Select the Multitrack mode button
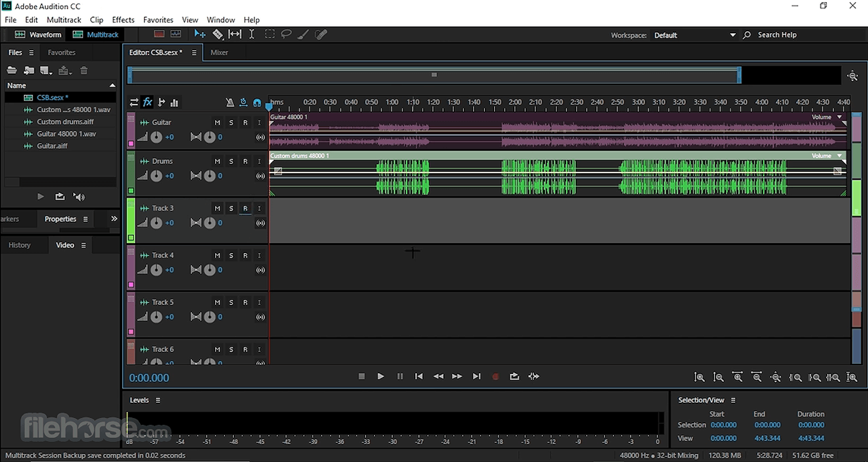Viewport: 868px width, 462px height. click(95, 35)
